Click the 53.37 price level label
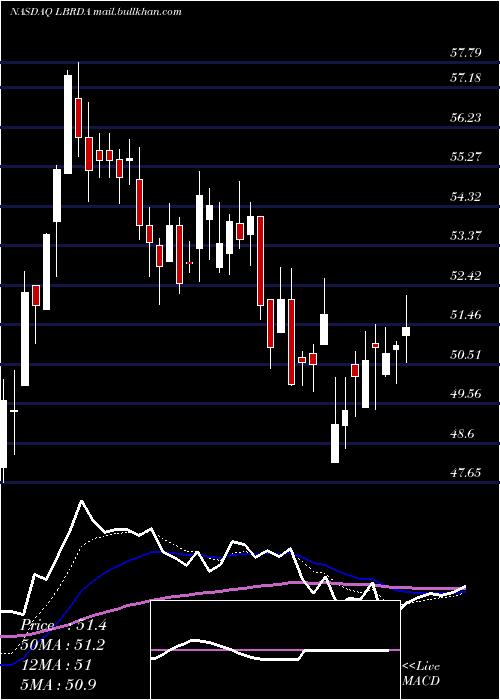This screenshot has width=500, height=700. click(466, 235)
